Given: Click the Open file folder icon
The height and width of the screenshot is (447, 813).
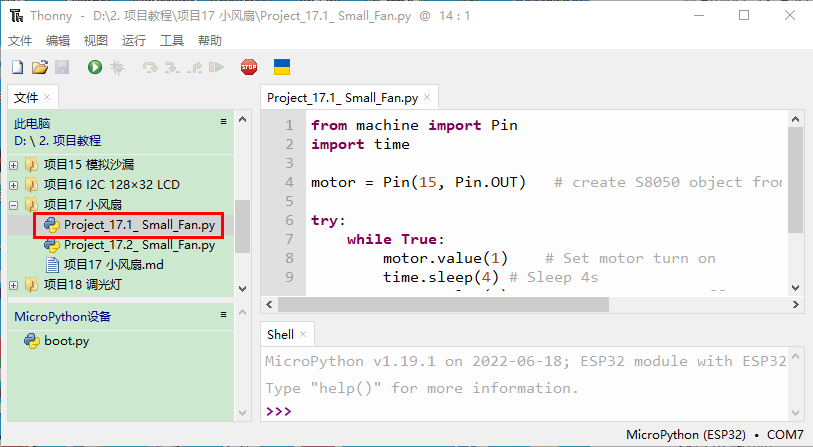Looking at the screenshot, I should (x=40, y=67).
